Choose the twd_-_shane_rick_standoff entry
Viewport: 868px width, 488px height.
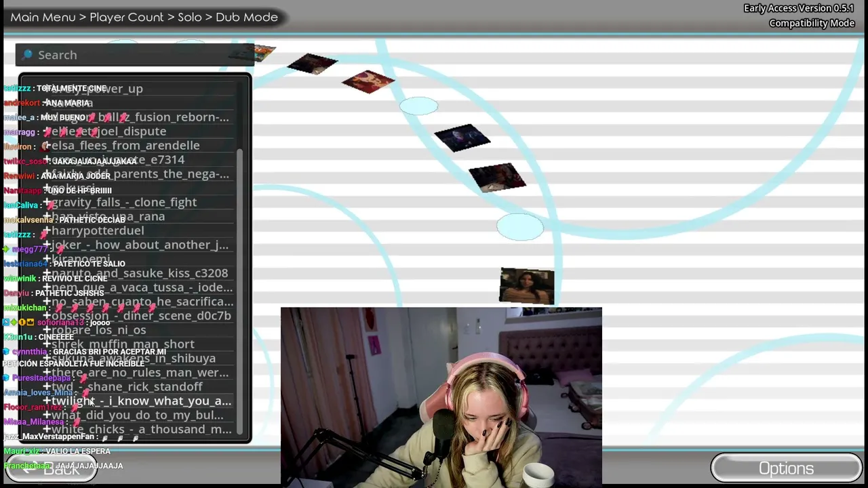[x=138, y=387]
